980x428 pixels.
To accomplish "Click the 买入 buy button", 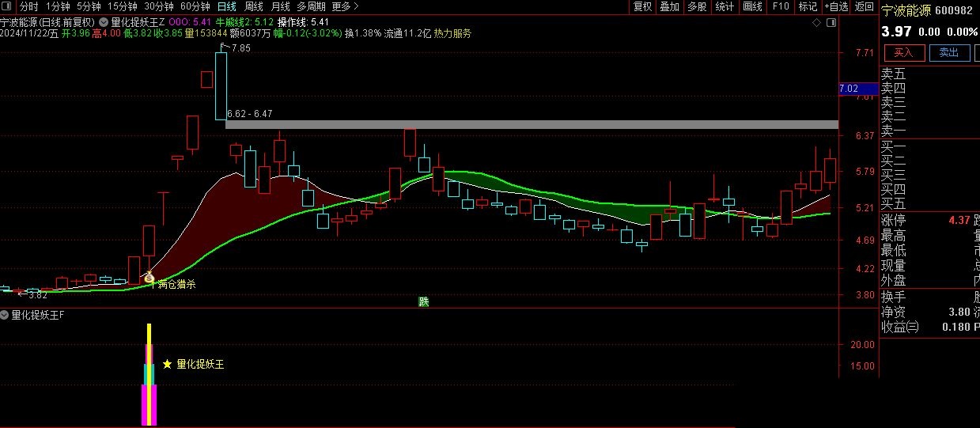I will (904, 52).
